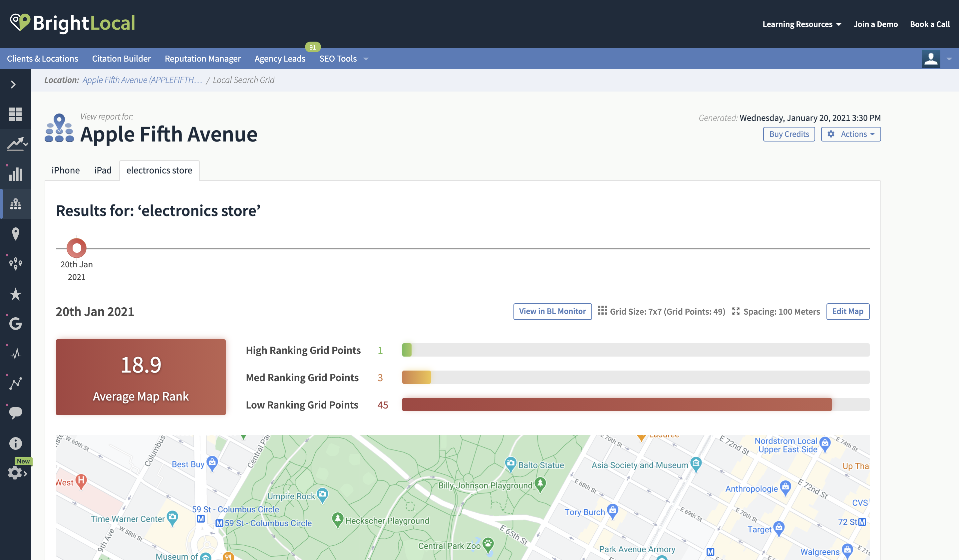959x560 pixels.
Task: Click the Tory Burch shopping marker
Action: 612,511
